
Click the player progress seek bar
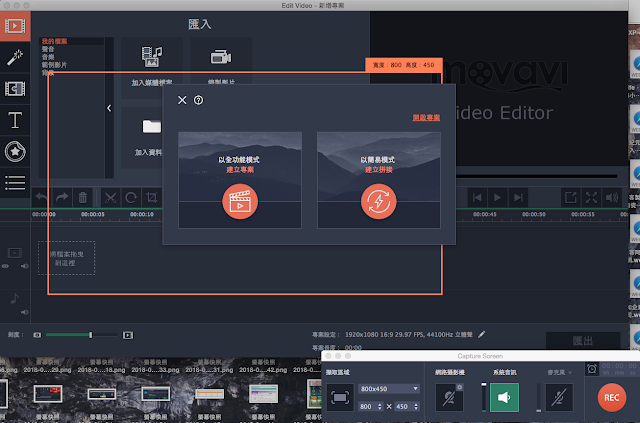(x=536, y=176)
